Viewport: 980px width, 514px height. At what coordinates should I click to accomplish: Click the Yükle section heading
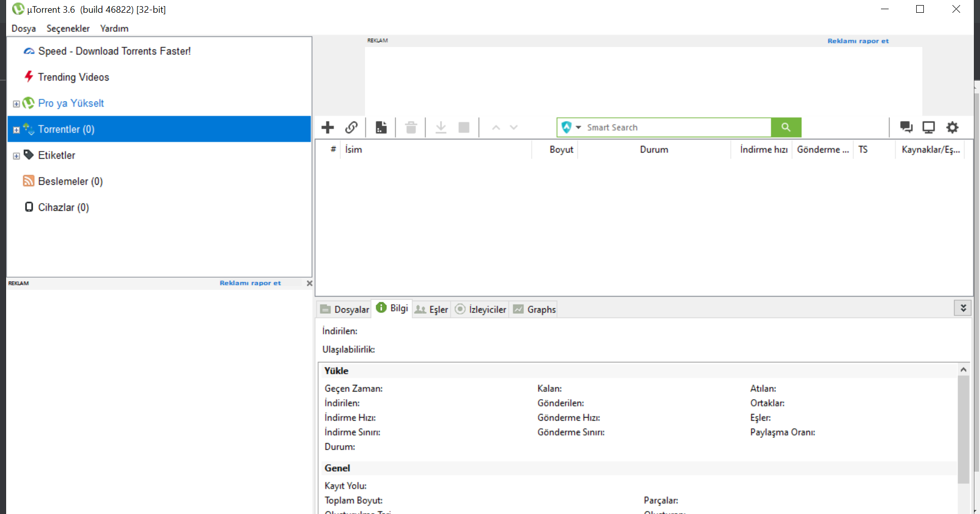(x=336, y=371)
